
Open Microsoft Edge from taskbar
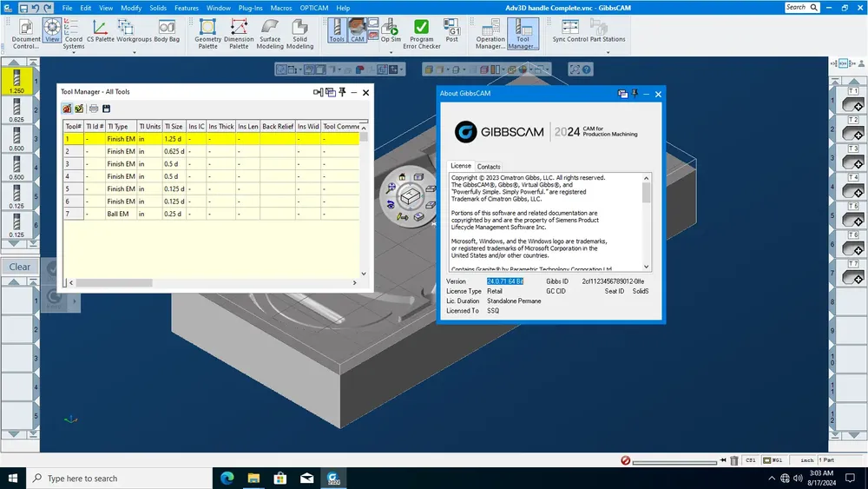[x=227, y=479]
